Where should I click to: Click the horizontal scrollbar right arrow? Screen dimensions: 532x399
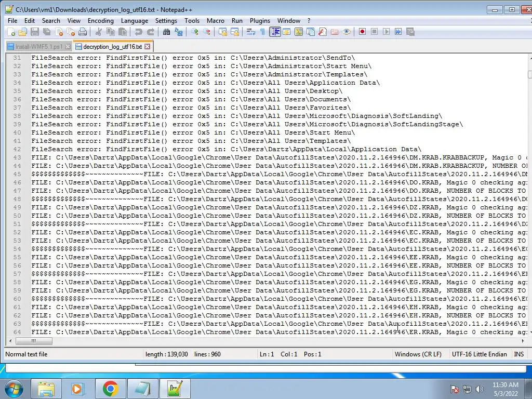(523, 341)
